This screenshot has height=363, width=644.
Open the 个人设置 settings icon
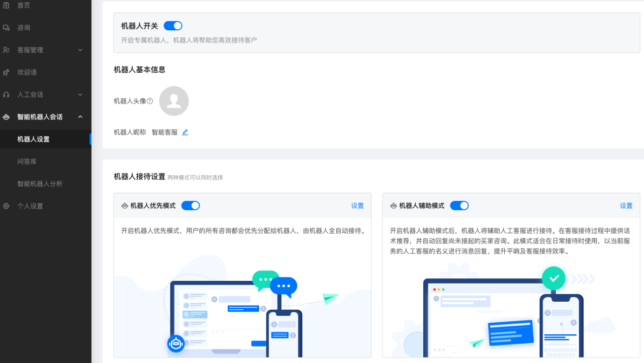tap(7, 205)
